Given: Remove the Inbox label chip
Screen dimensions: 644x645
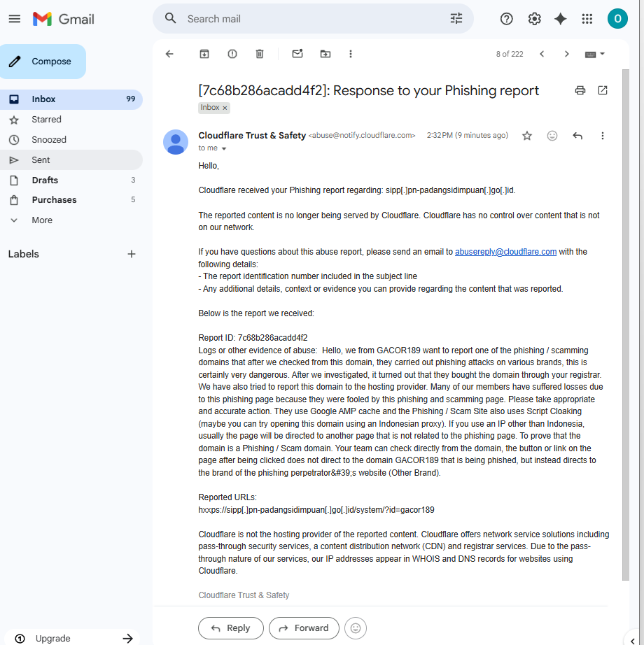Looking at the screenshot, I should pyautogui.click(x=225, y=108).
